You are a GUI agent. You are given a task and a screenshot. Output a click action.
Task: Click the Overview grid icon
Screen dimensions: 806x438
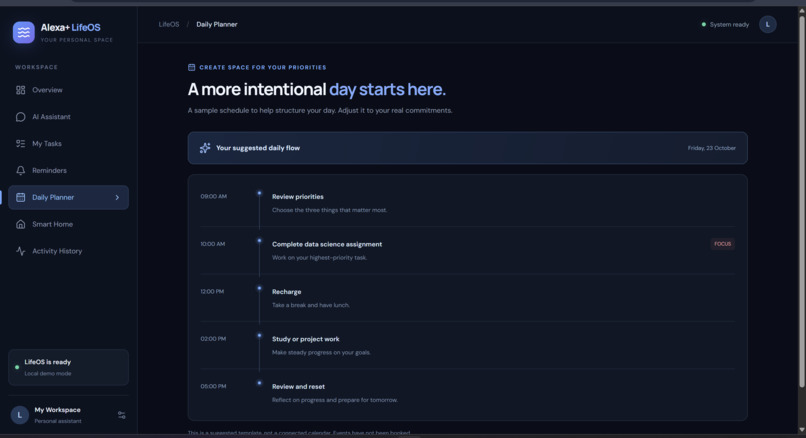21,90
